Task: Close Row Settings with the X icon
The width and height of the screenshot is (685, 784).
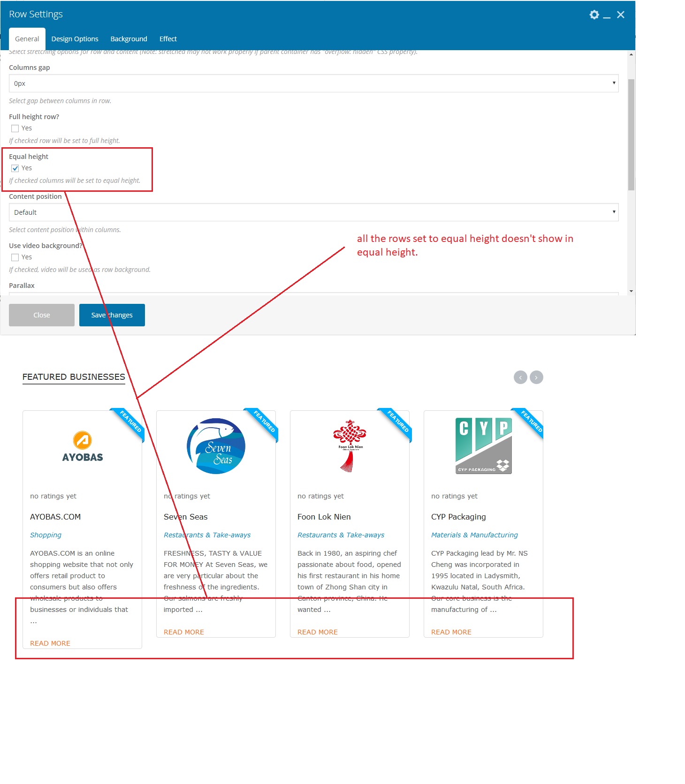Action: click(x=621, y=15)
